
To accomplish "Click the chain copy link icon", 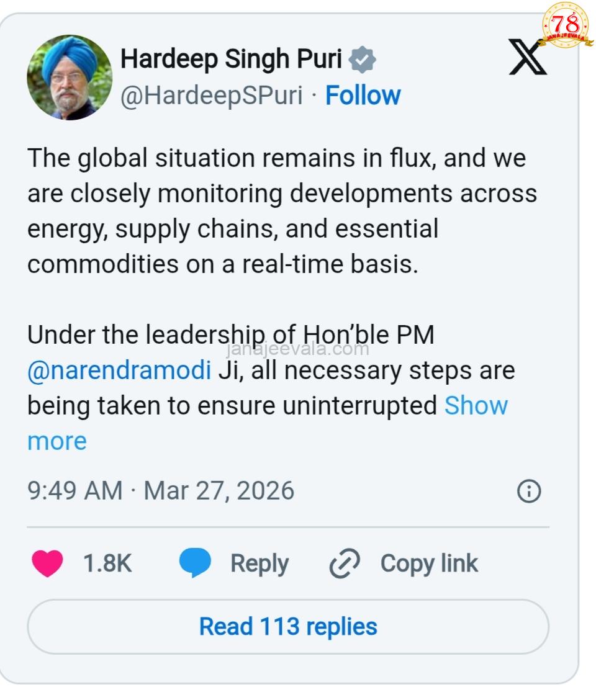I will point(345,563).
